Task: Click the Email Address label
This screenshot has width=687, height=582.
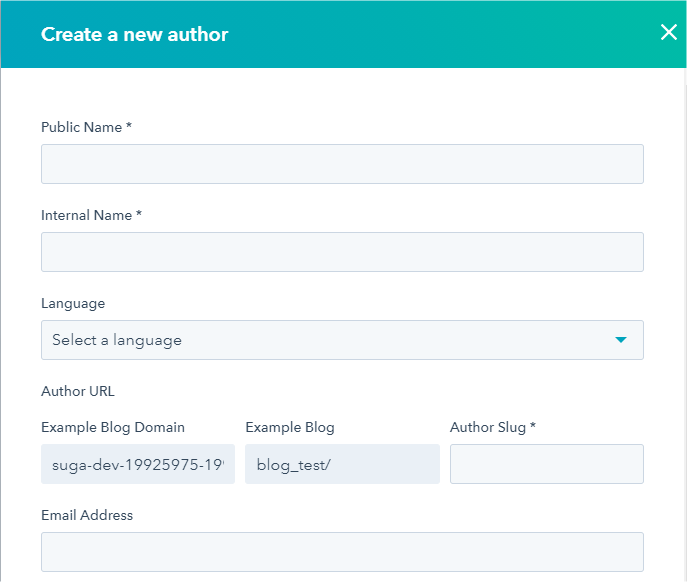Action: (x=87, y=515)
